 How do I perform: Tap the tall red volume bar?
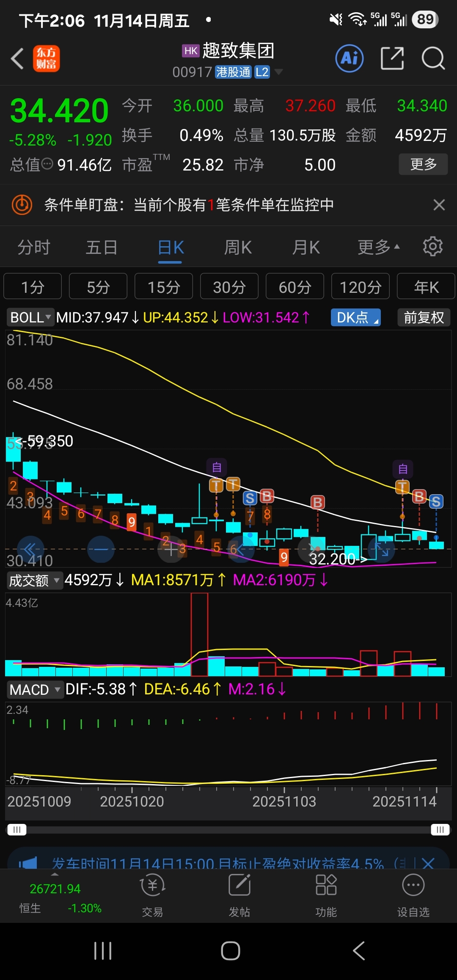pyautogui.click(x=199, y=634)
